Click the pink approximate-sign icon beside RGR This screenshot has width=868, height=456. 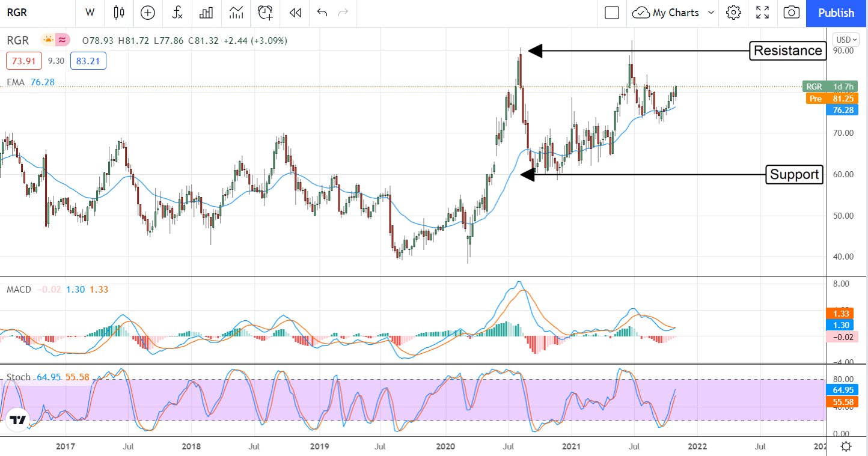[62, 40]
